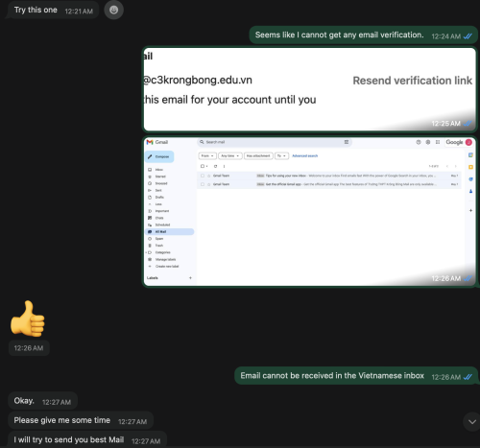Click the 12:25 AM timestamp on image
The width and height of the screenshot is (480, 448).
tap(445, 124)
